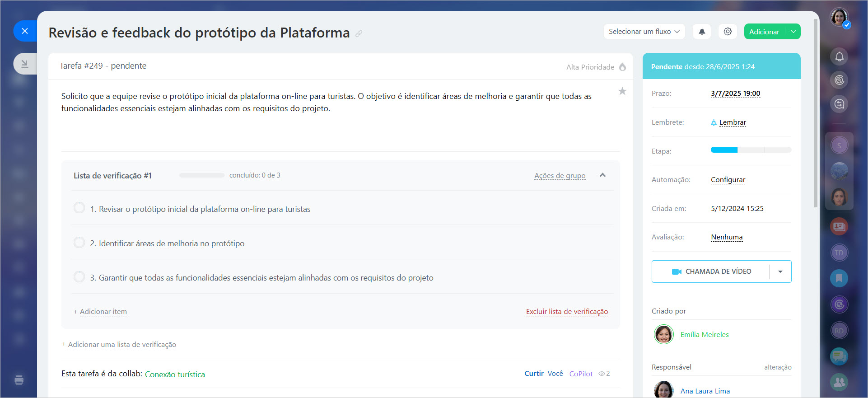
Task: Check item 1 Revisar o protótipo inicial
Action: pyautogui.click(x=79, y=208)
